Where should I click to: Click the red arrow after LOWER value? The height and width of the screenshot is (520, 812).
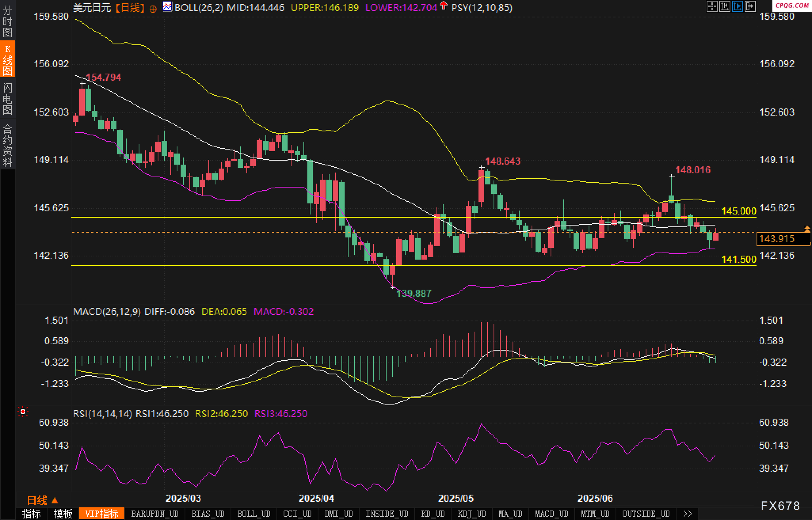tap(444, 6)
